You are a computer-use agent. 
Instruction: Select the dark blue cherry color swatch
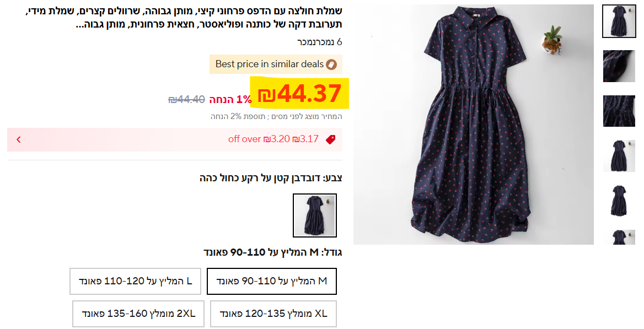coord(315,215)
